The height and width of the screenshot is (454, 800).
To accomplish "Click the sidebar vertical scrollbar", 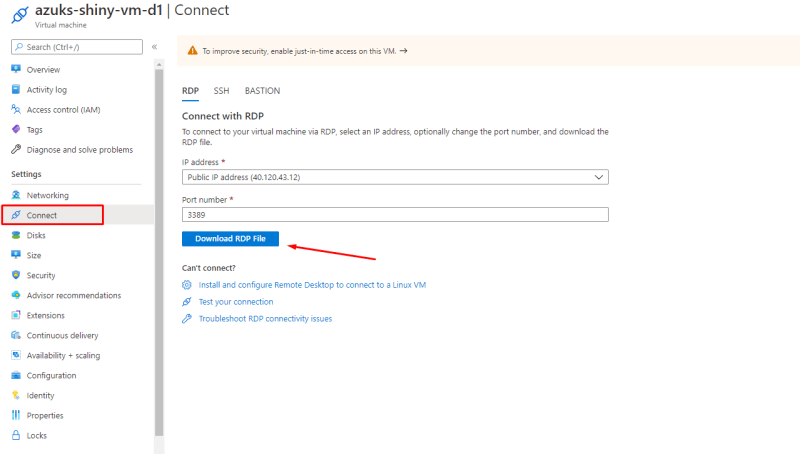I will (x=159, y=253).
